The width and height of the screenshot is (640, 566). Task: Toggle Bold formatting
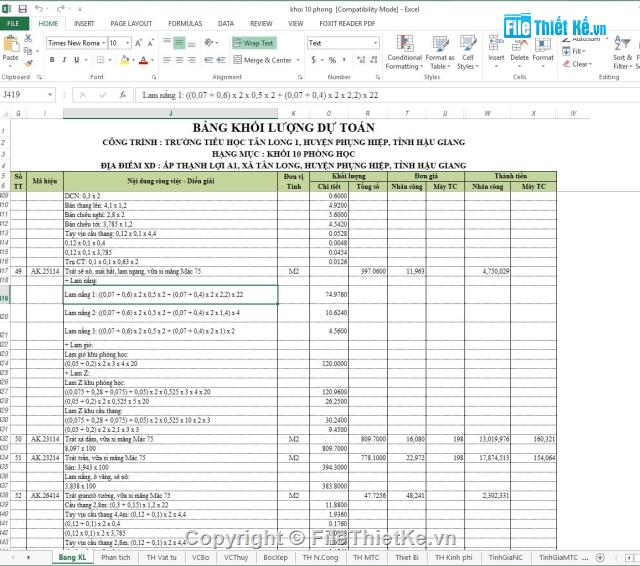click(x=52, y=60)
